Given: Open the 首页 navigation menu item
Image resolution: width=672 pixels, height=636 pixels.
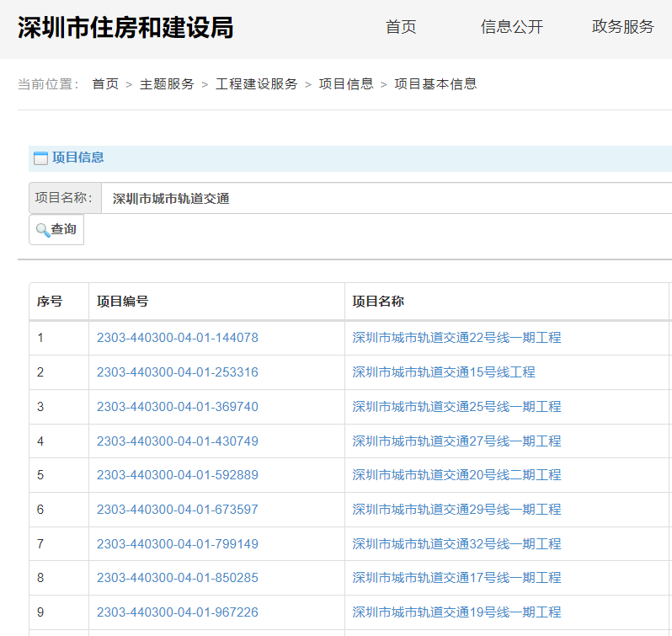Looking at the screenshot, I should click(401, 27).
